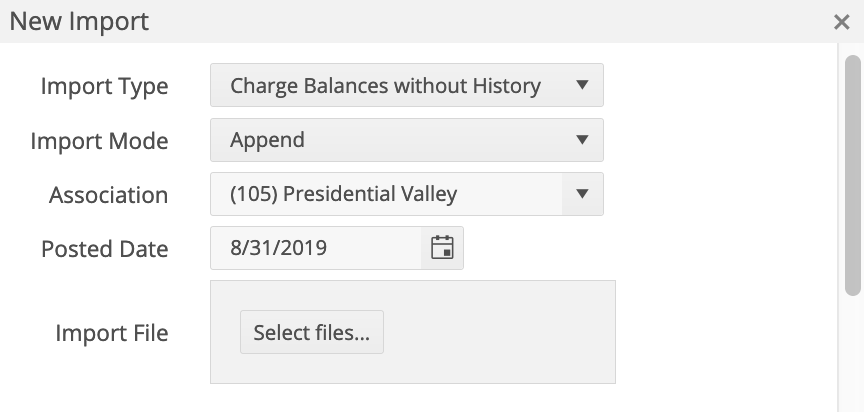Click the 'Import Mode' field label
The height and width of the screenshot is (412, 864).
click(99, 141)
